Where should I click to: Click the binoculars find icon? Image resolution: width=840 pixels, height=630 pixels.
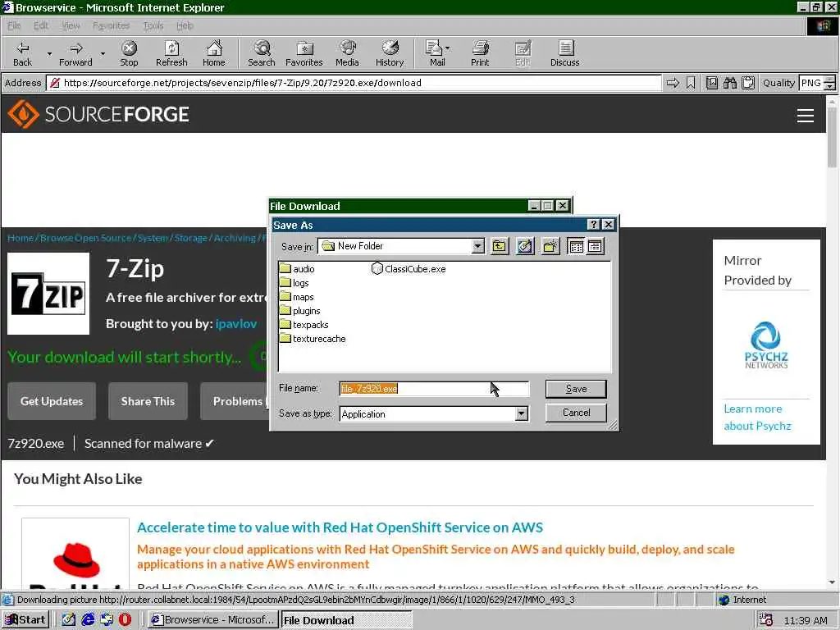729,83
